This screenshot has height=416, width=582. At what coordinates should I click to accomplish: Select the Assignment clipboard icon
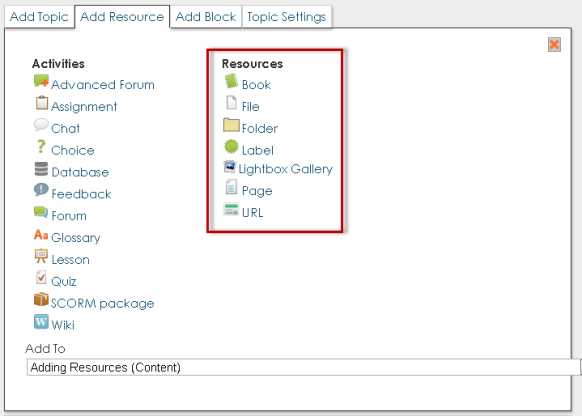click(x=42, y=103)
